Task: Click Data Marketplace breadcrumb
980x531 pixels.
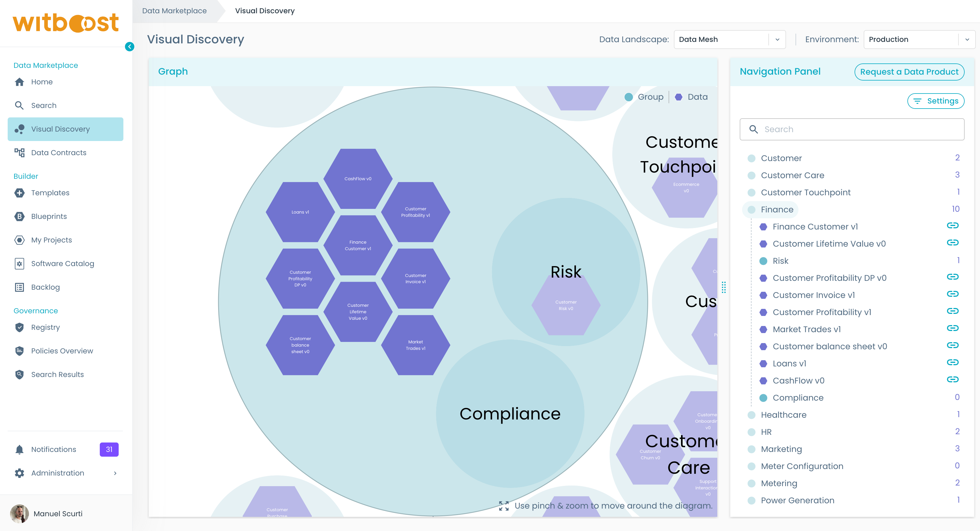Action: coord(174,11)
